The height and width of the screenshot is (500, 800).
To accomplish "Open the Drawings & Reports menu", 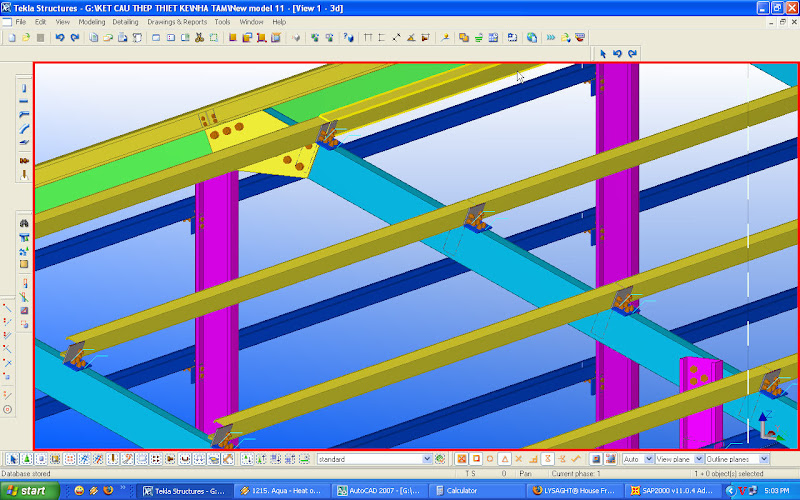I will tap(177, 21).
